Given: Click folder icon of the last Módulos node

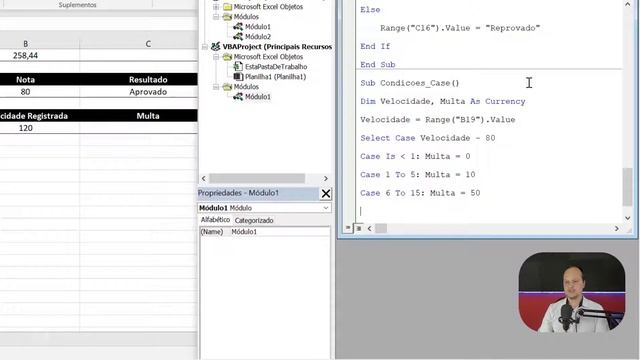Looking at the screenshot, I should (227, 87).
